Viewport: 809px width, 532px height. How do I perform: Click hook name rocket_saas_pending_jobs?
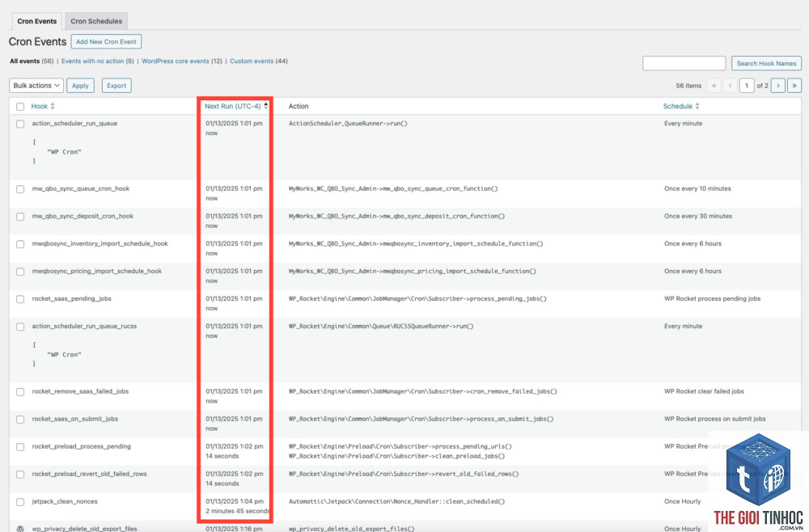click(x=72, y=298)
